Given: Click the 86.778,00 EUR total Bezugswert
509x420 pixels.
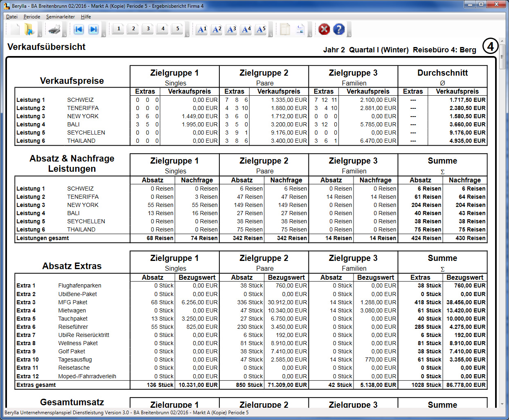Looking at the screenshot, I should click(466, 385).
